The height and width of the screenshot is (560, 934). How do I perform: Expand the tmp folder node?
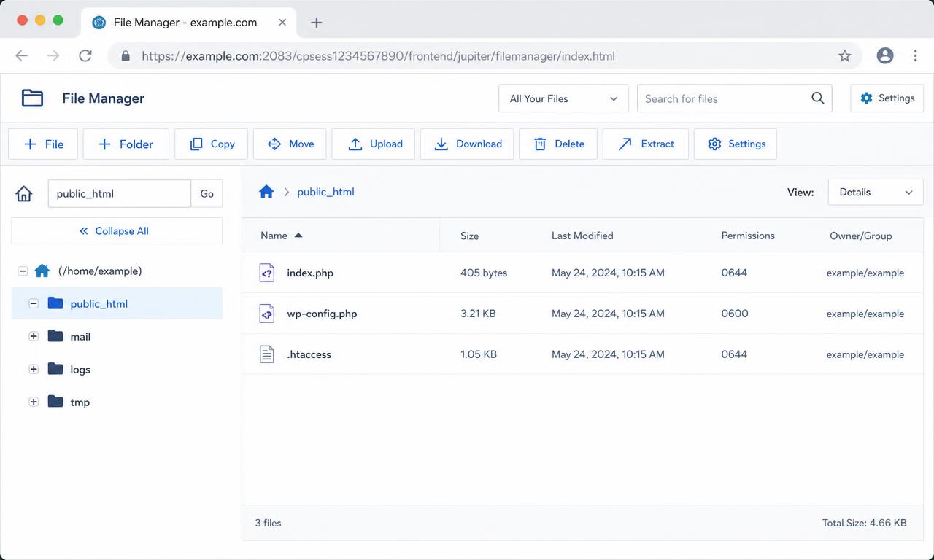coord(34,402)
